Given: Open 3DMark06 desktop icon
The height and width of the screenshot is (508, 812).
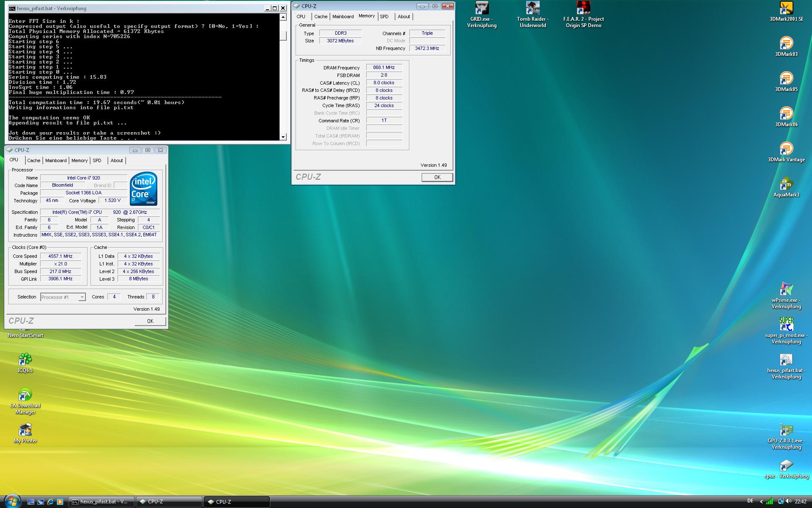Looking at the screenshot, I should click(786, 117).
